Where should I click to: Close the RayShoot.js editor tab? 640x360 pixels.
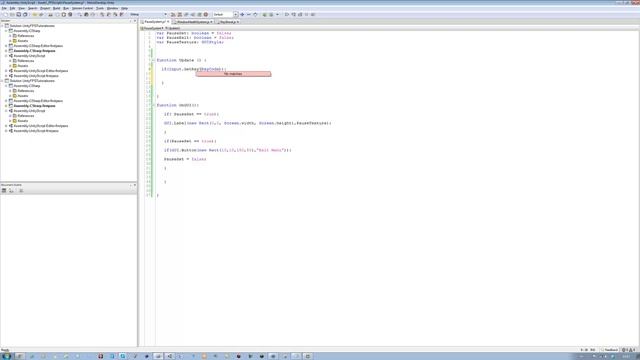point(238,22)
